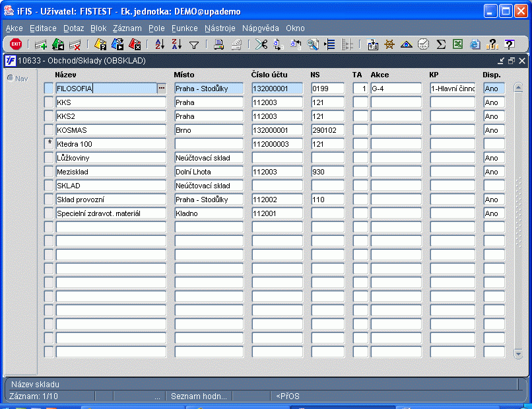Open value list button beside FILOSOFIA
Image resolution: width=532 pixels, height=409 pixels.
coord(162,88)
